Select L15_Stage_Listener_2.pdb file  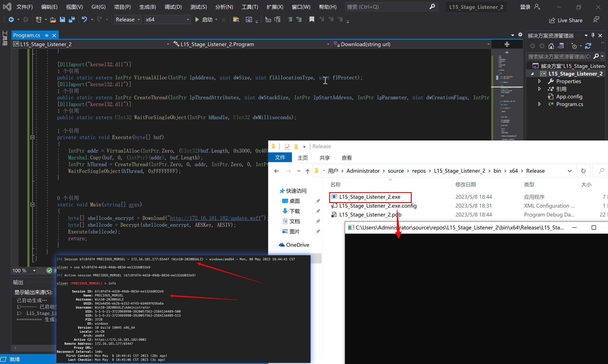[370, 215]
